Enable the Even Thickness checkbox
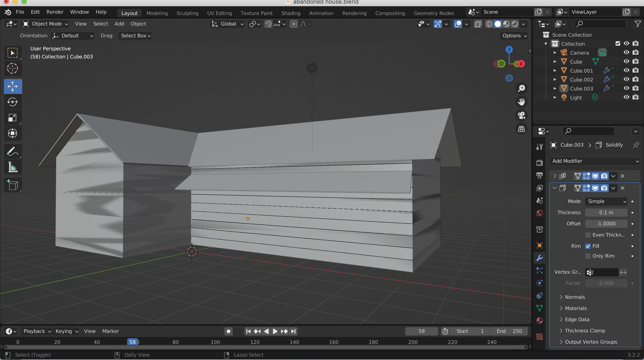The width and height of the screenshot is (644, 360). 589,235
